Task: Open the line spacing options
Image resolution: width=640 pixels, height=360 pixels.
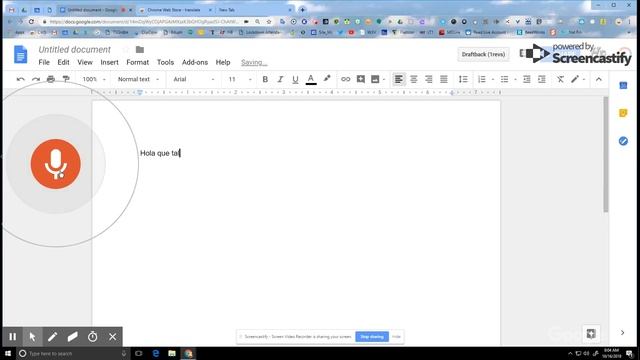Action: 463,79
